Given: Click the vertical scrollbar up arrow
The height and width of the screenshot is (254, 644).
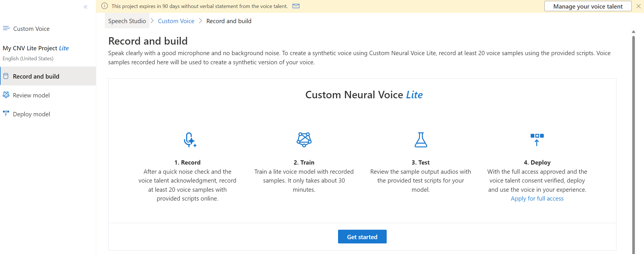Looking at the screenshot, I should [633, 32].
